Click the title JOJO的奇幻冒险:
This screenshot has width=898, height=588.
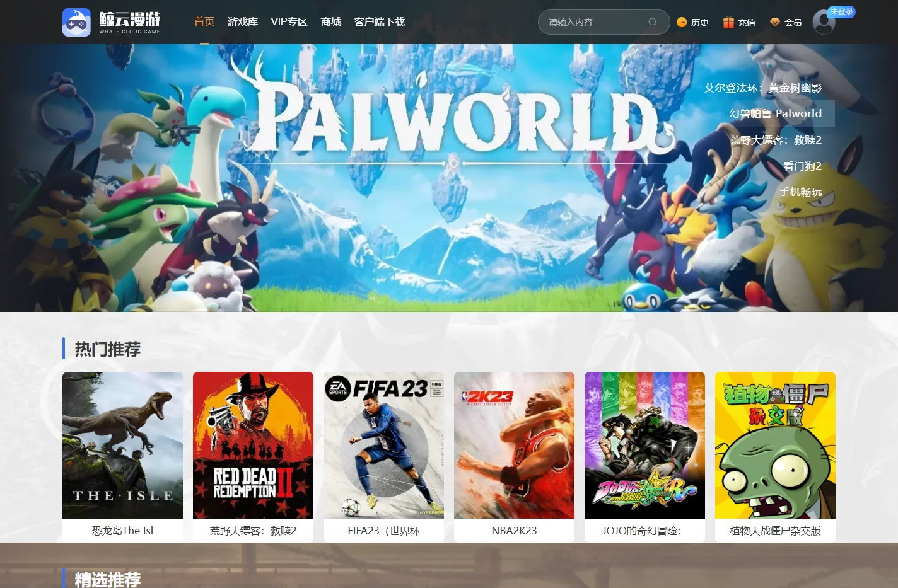[642, 531]
